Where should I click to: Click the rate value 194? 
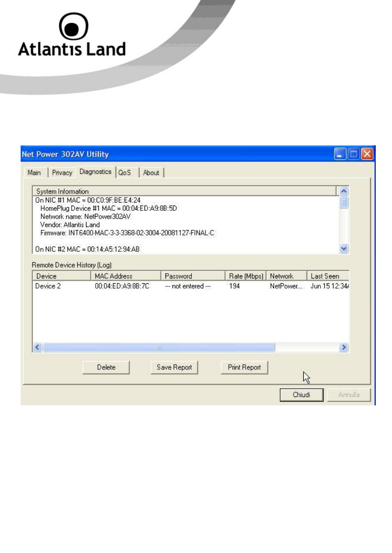point(234,286)
